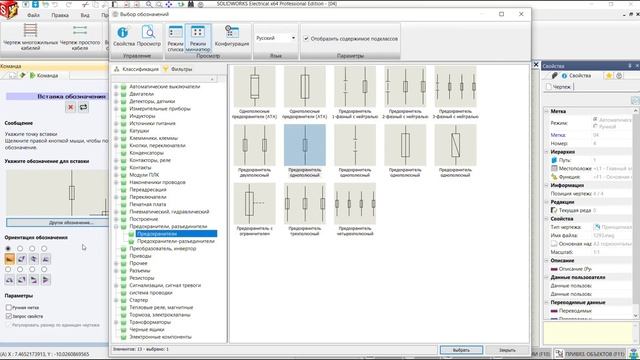640x360 pixels.
Task: Select Предохранитель трехполюсный symbol thumbnail
Action: 305,209
